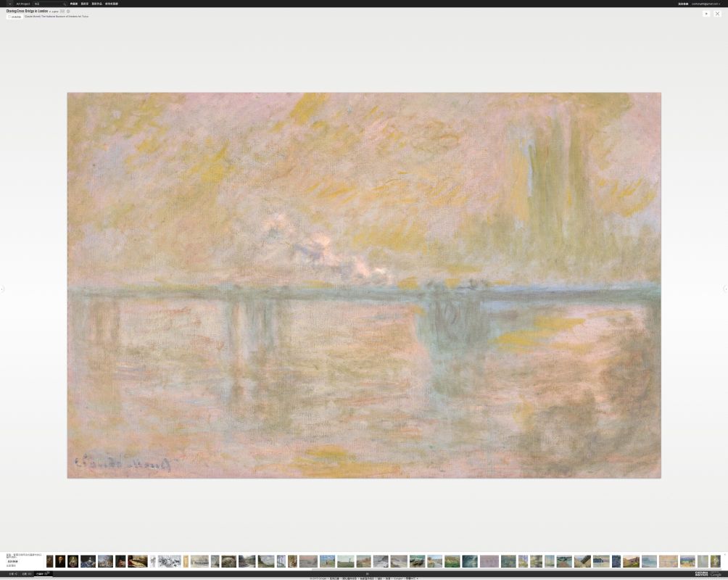The width and height of the screenshot is (728, 580).
Task: Click the Google logo at bottom right
Action: coord(716,574)
